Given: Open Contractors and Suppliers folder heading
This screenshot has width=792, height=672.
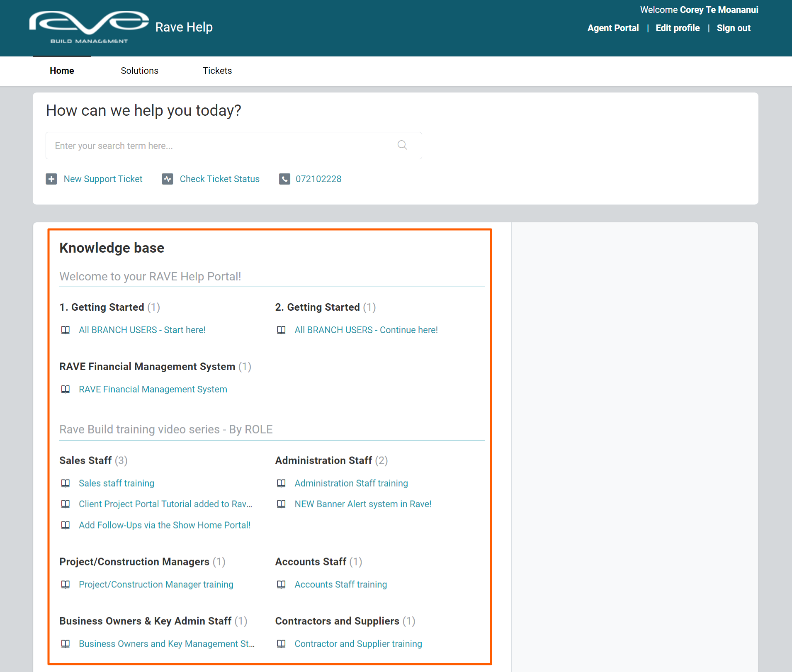Looking at the screenshot, I should tap(337, 621).
